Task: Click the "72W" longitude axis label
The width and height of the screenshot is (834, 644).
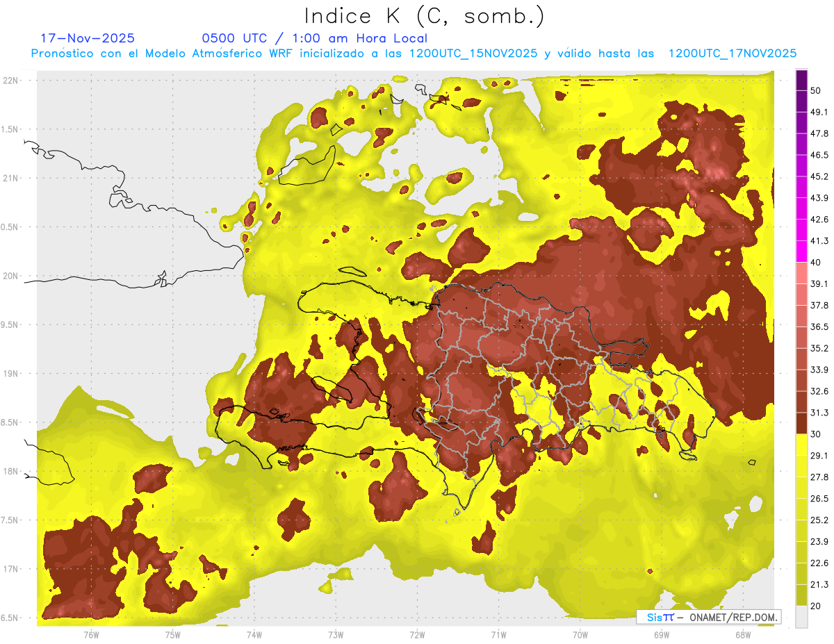Action: 418,635
